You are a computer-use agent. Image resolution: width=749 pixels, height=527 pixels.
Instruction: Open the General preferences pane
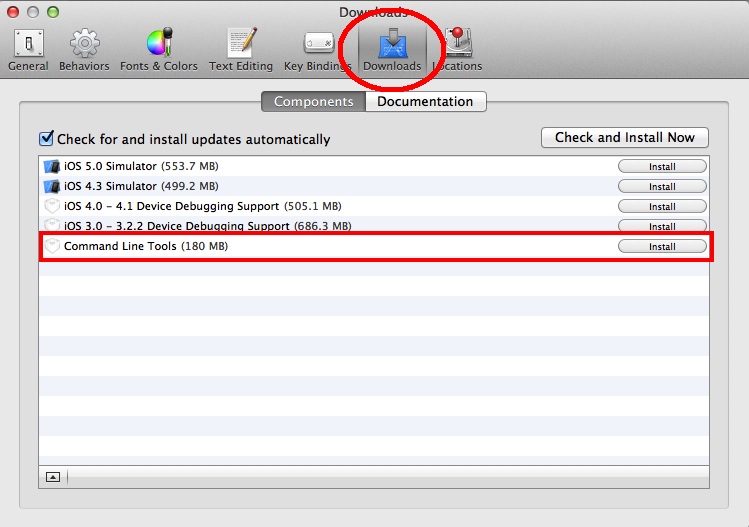28,50
